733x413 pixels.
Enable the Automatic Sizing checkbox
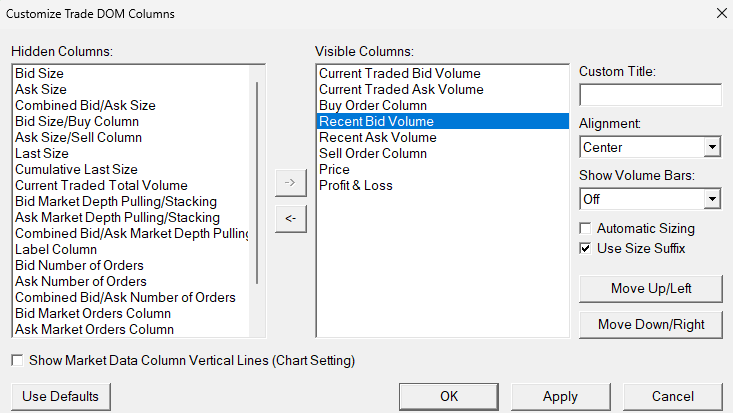[x=586, y=228]
